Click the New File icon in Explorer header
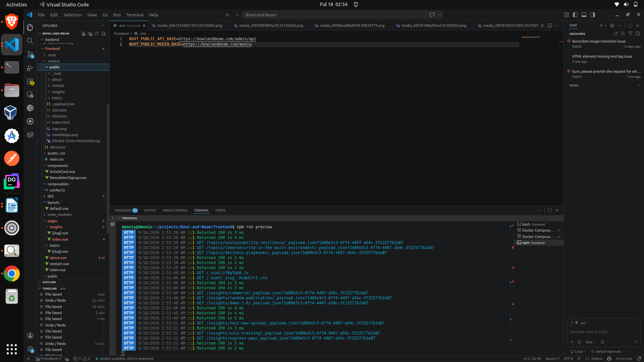 tap(83, 34)
